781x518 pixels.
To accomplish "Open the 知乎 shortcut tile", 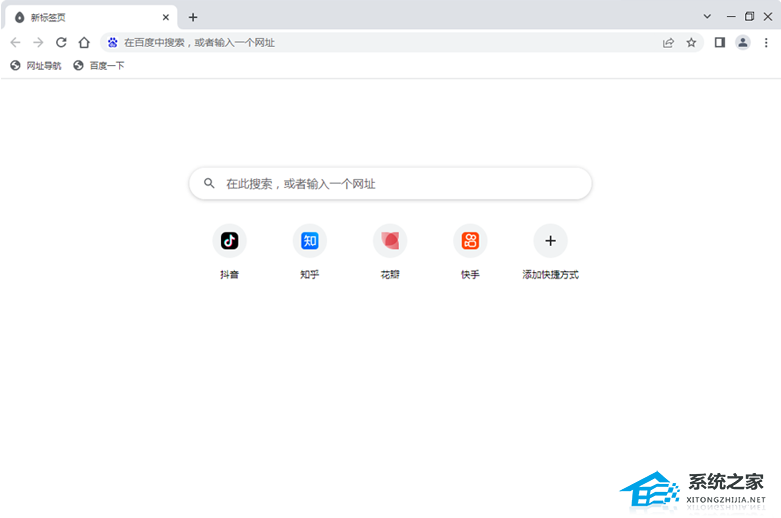I will pos(310,241).
